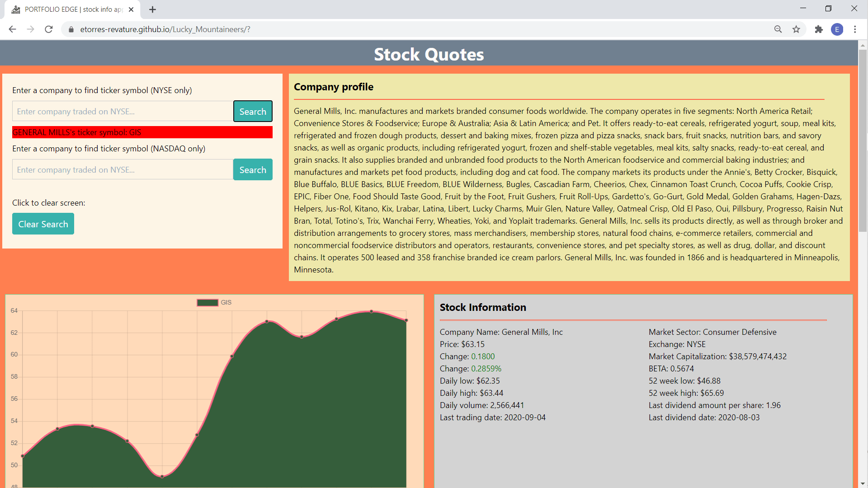Click the Search button for NASDAQ

tap(253, 170)
